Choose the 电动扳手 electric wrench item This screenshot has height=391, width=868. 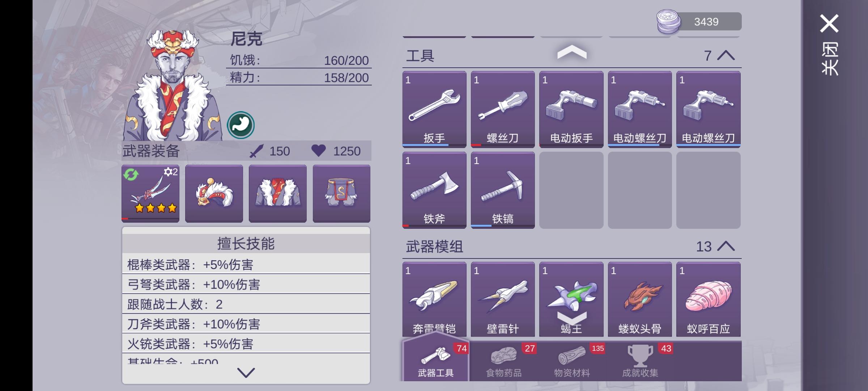(x=571, y=109)
